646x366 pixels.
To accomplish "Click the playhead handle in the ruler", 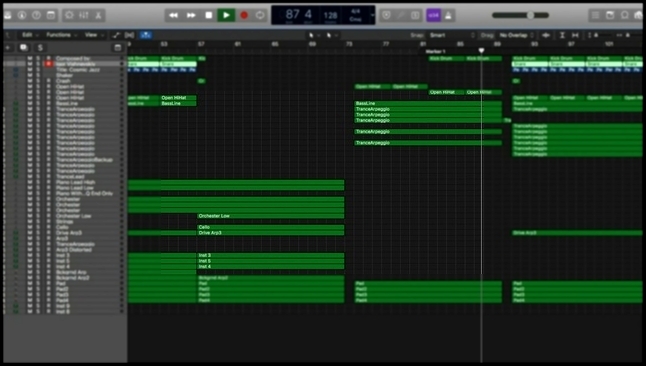I will click(481, 51).
